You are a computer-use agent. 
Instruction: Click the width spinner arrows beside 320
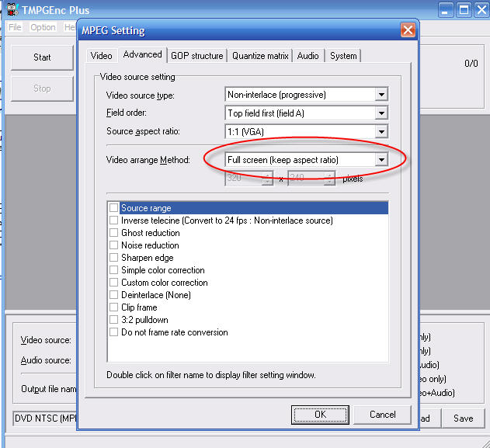(x=267, y=179)
